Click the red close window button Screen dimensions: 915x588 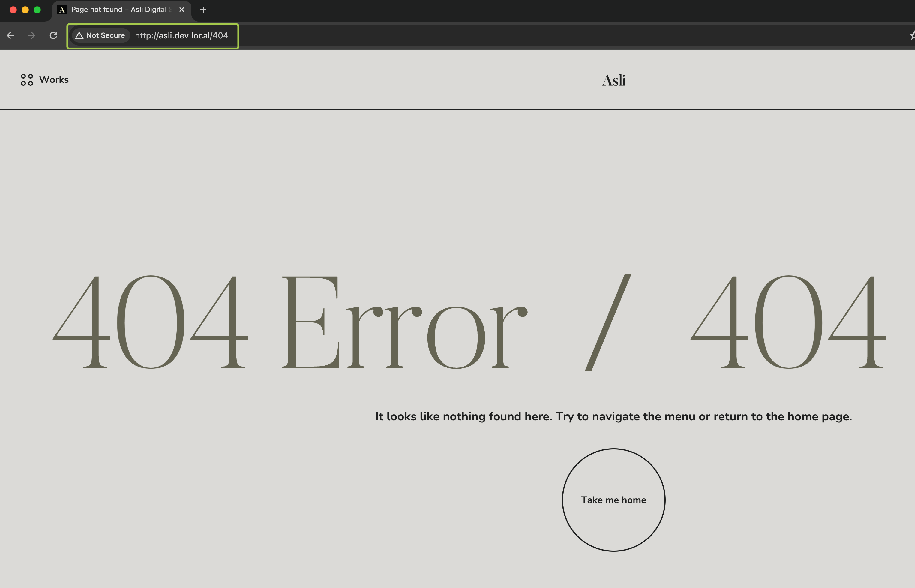point(13,10)
